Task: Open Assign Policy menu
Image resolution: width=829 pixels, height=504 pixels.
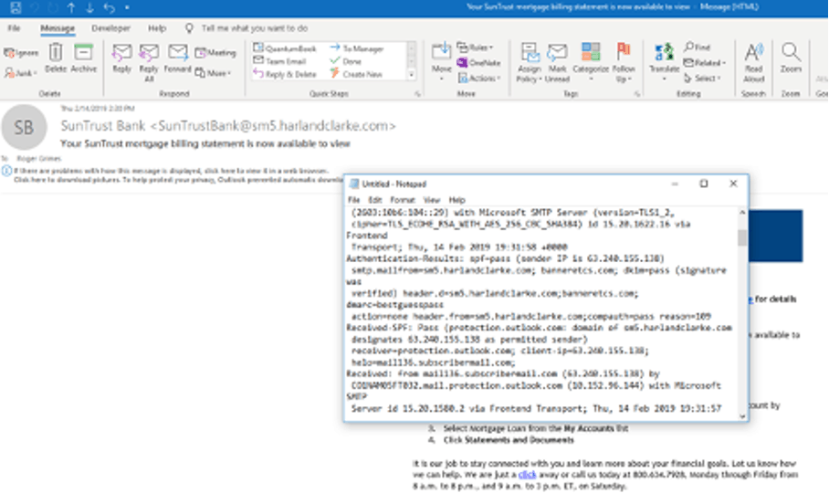Action: [x=530, y=62]
